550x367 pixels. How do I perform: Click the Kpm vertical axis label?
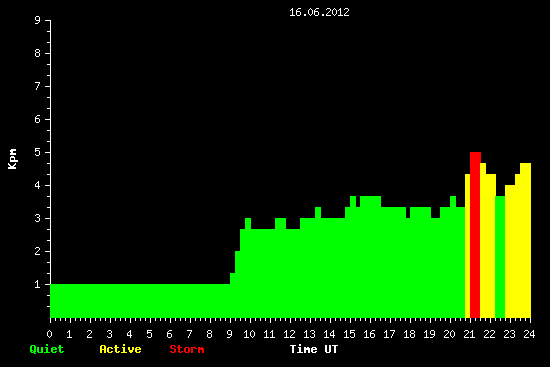point(13,159)
